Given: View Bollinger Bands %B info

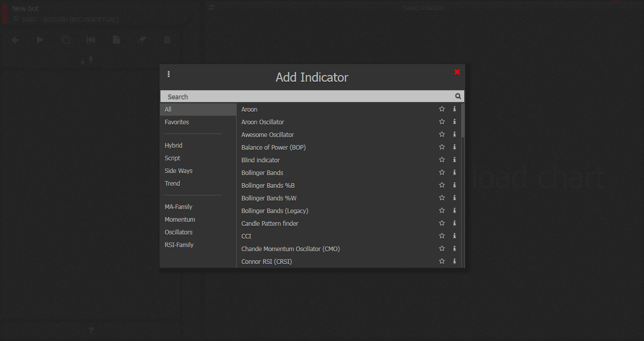Looking at the screenshot, I should (455, 185).
